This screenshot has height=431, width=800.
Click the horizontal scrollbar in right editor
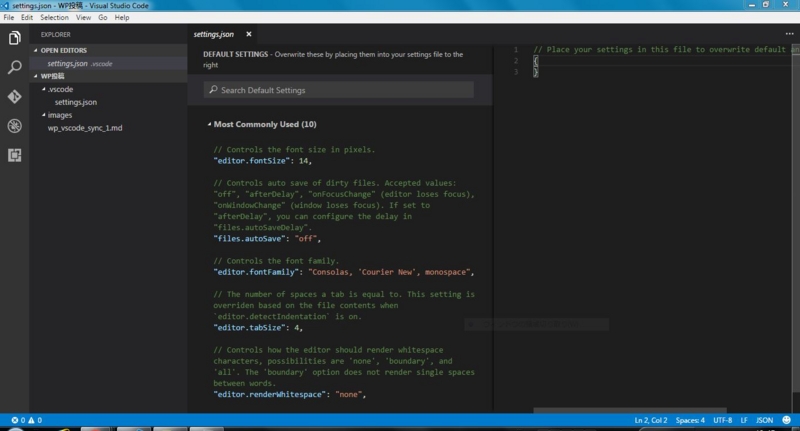pyautogui.click(x=630, y=410)
